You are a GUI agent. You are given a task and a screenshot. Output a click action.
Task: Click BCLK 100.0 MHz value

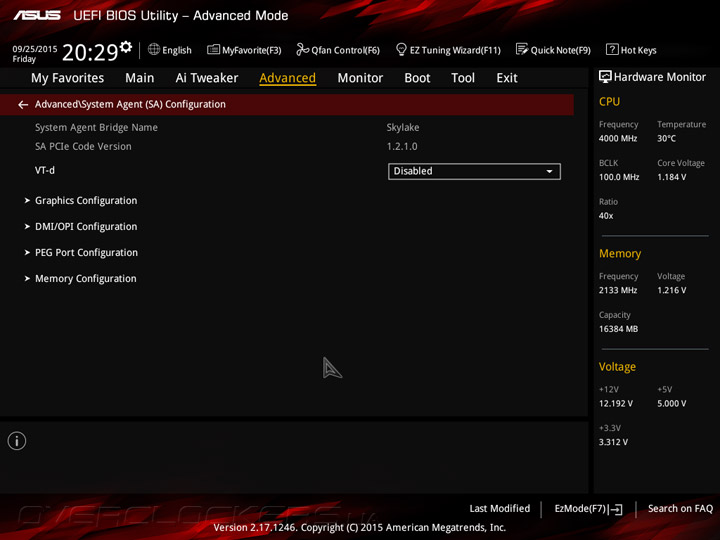[x=619, y=177]
